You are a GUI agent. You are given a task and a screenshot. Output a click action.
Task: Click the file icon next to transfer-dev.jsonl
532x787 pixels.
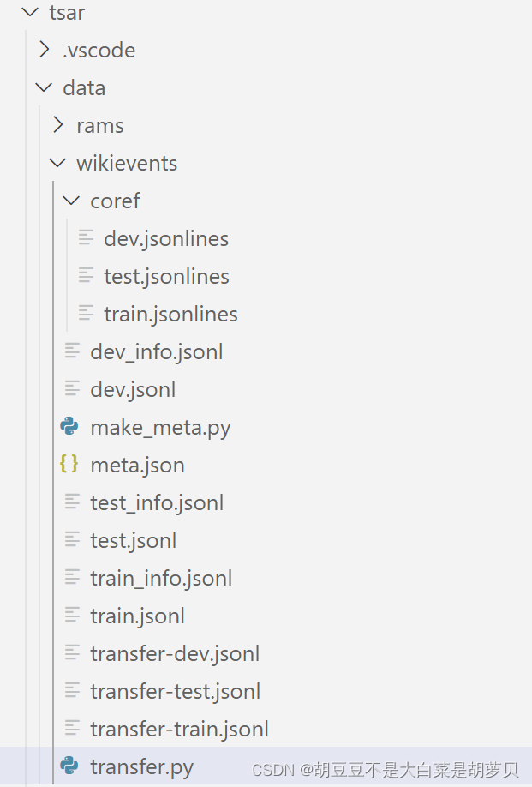pos(71,653)
